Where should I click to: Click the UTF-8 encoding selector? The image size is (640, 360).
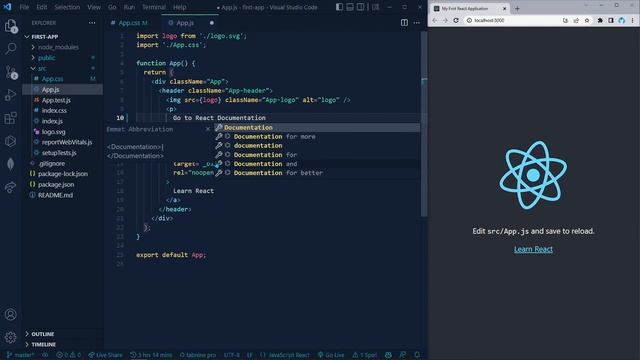point(231,355)
